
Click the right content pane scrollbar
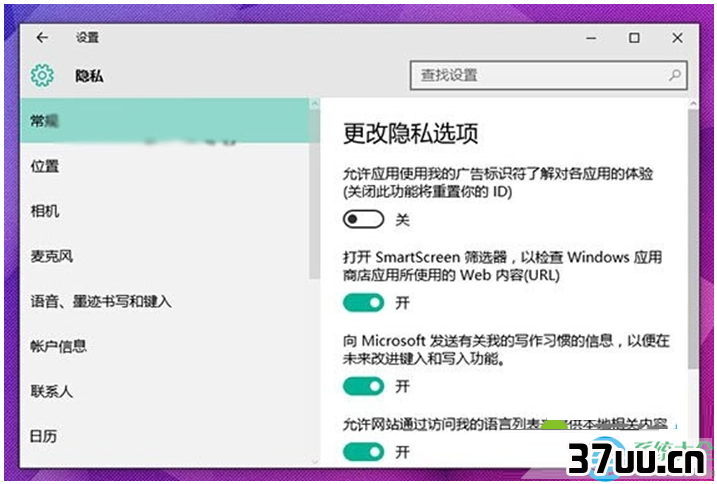pos(693,238)
